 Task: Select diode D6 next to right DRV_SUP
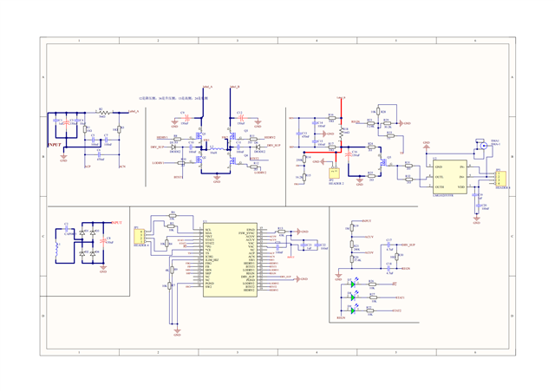pos(258,147)
